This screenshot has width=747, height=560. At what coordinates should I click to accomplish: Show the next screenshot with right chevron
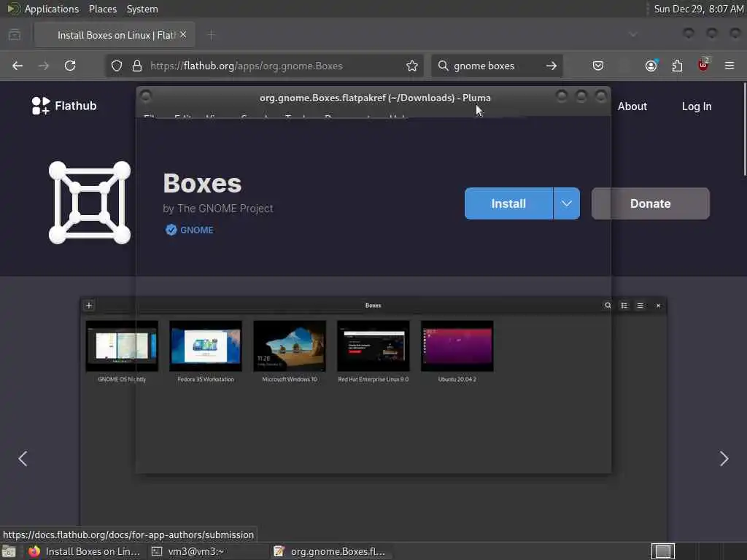724,459
